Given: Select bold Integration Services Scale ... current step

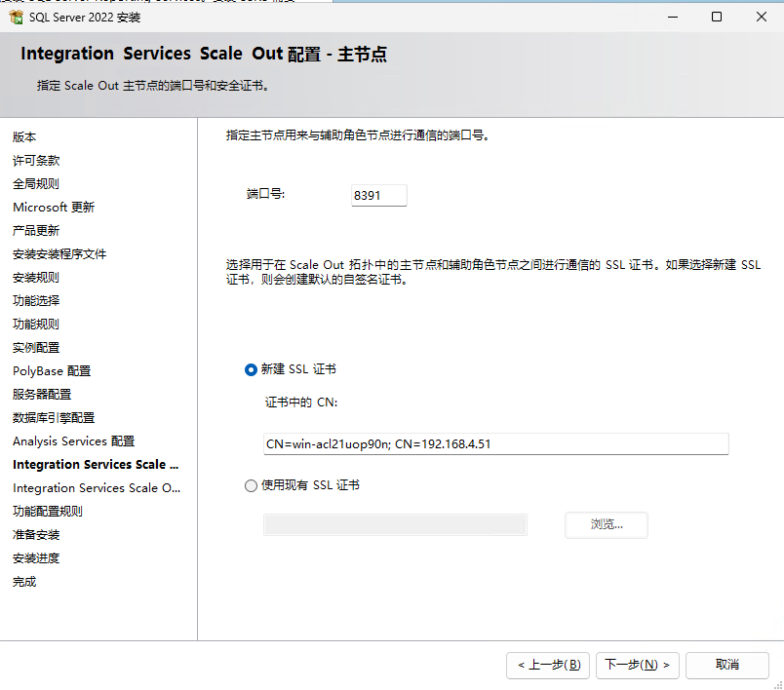Looking at the screenshot, I should 96,465.
